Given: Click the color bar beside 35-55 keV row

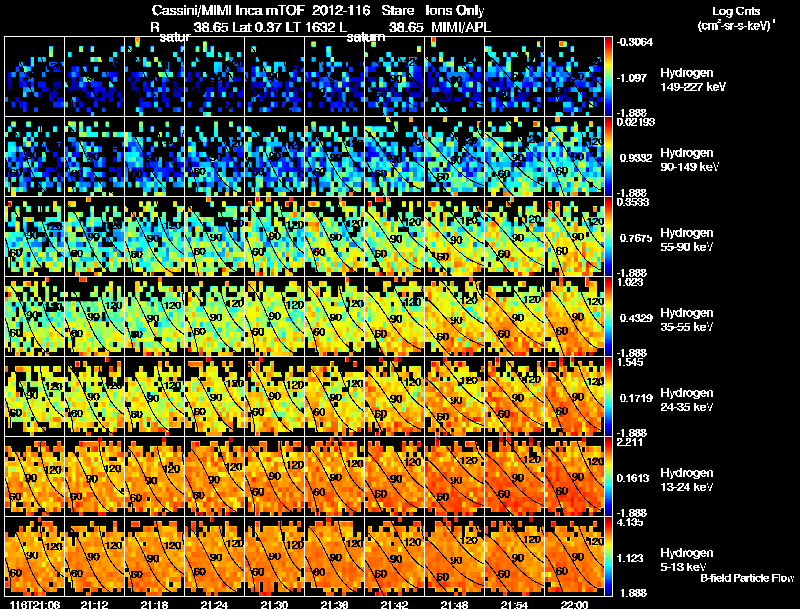Looking at the screenshot, I should pos(608,317).
